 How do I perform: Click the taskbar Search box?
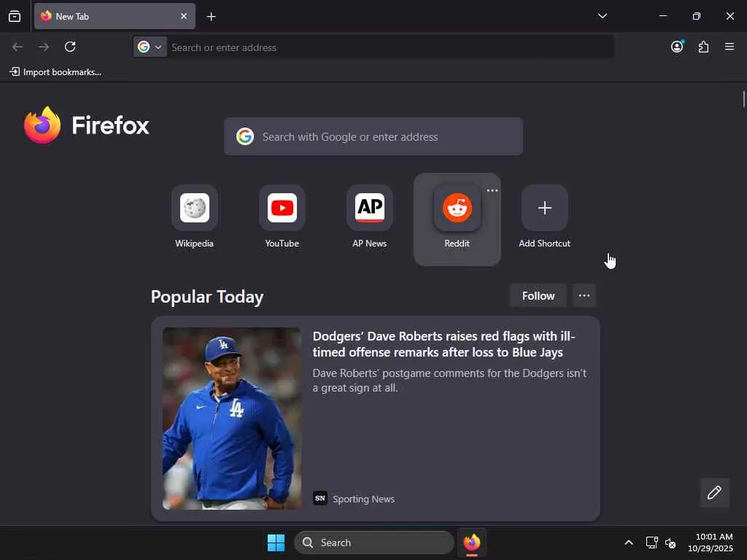(x=374, y=542)
